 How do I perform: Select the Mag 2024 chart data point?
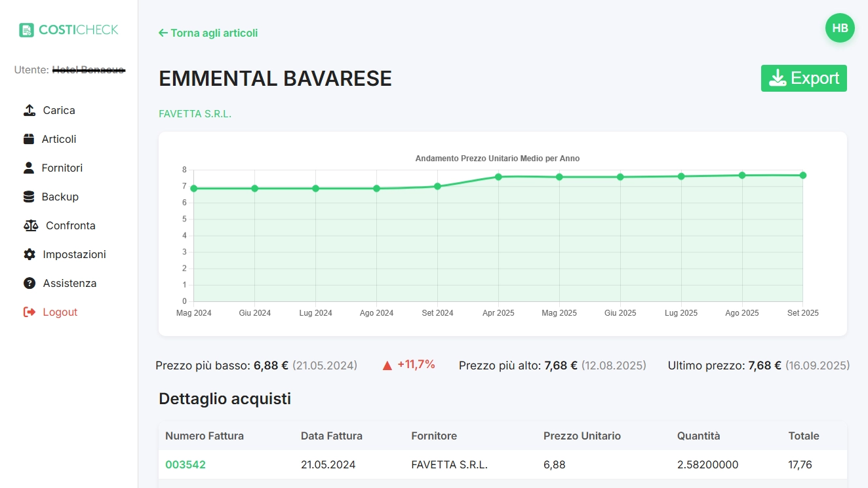tap(194, 189)
